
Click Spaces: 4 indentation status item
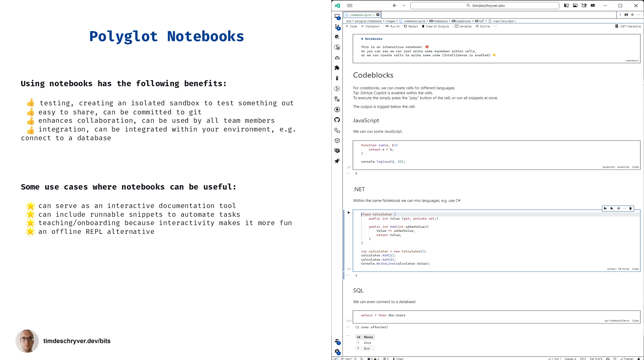(570, 359)
